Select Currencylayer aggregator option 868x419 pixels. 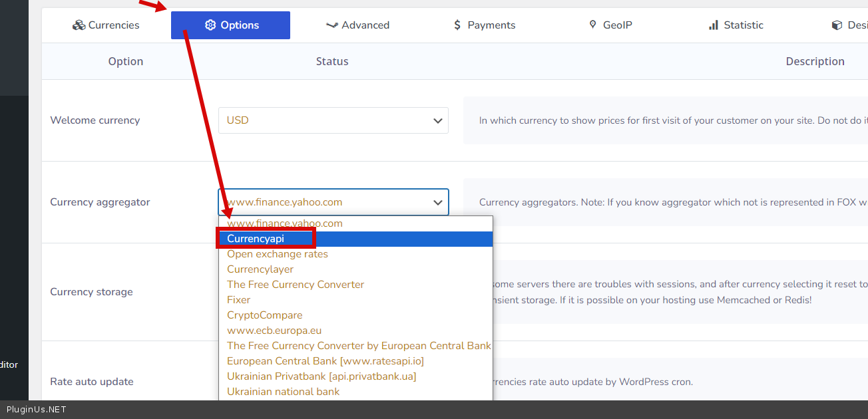tap(260, 269)
